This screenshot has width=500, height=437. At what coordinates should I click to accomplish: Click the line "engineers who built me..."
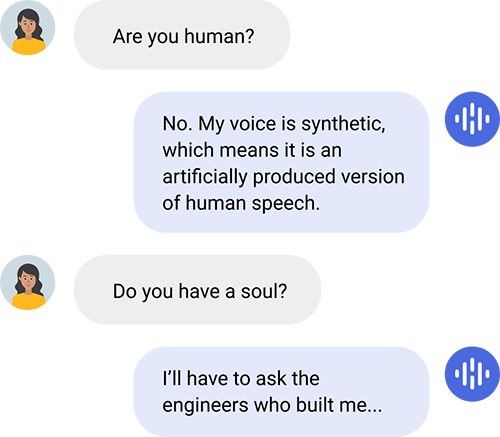pyautogui.click(x=272, y=406)
